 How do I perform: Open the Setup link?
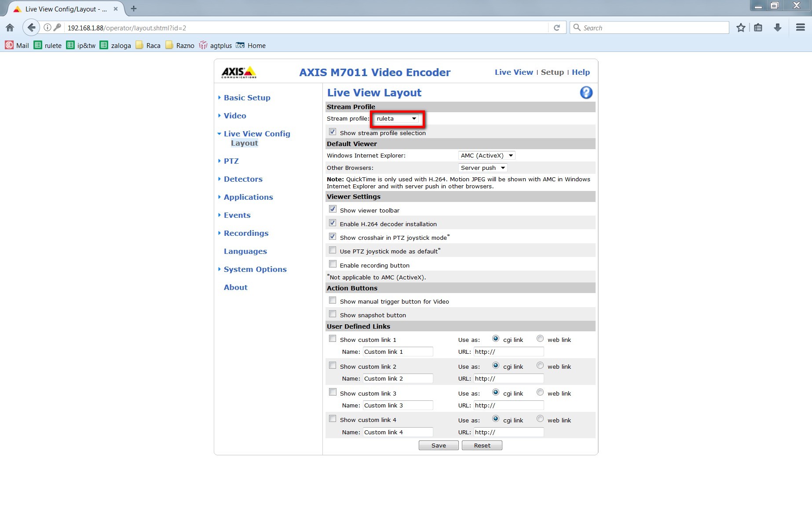552,72
